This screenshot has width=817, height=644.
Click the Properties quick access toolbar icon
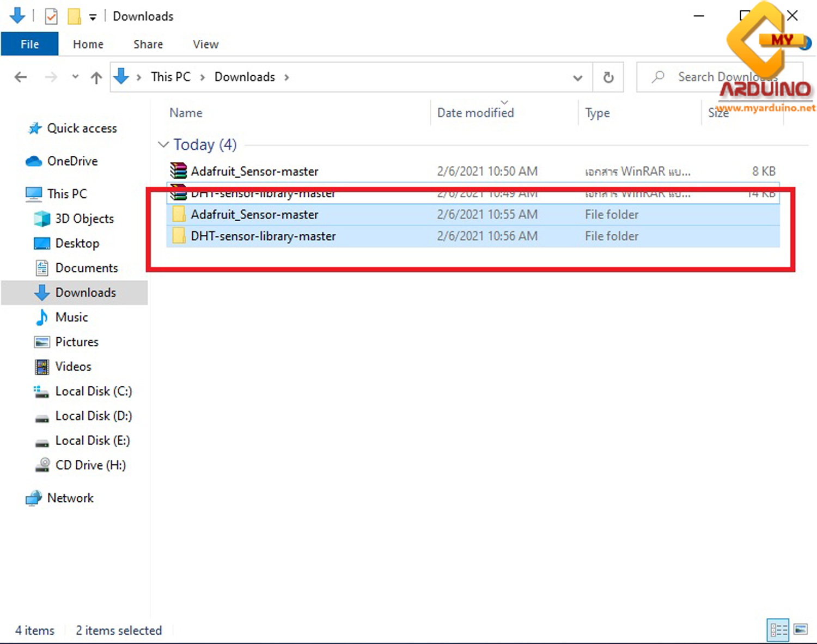pos(51,16)
